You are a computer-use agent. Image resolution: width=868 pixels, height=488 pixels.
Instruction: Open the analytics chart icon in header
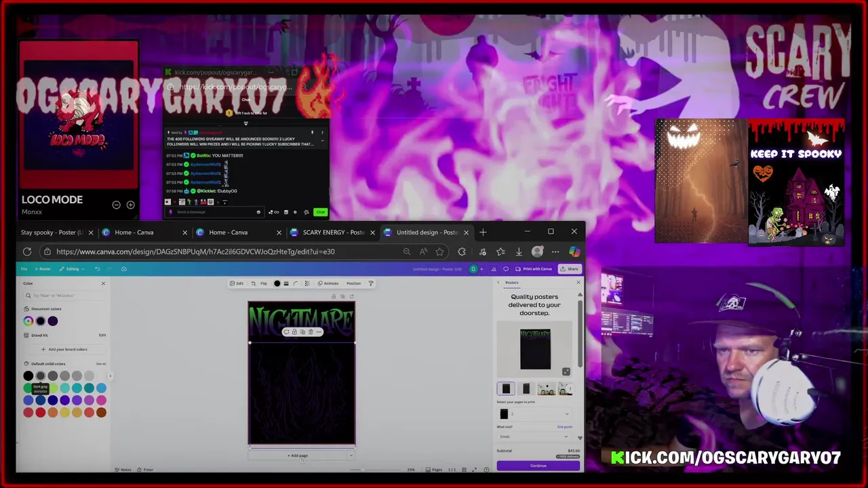pos(494,269)
